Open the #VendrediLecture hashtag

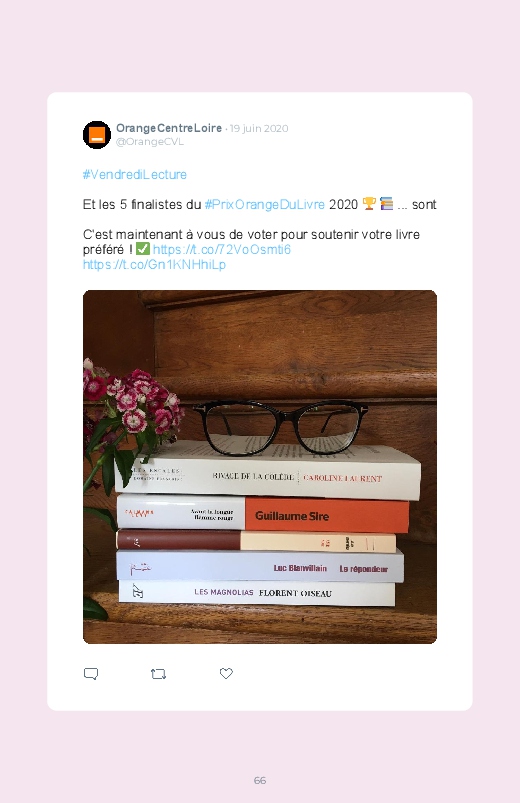135,175
